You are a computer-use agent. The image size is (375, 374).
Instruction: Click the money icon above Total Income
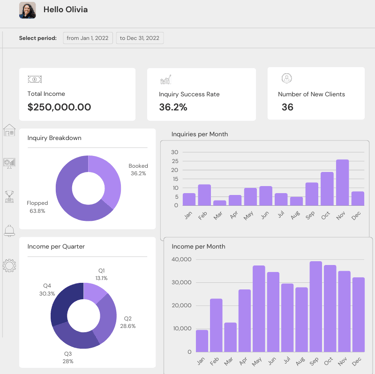[35, 79]
